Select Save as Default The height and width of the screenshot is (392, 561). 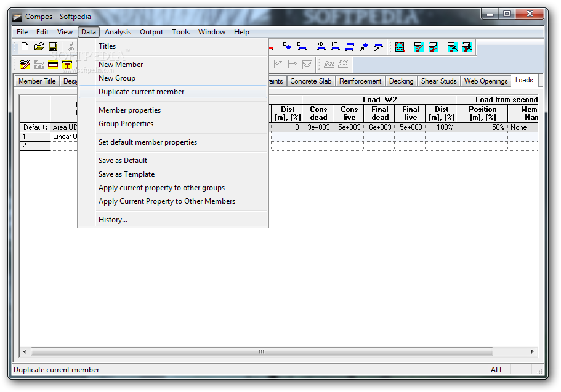(173, 161)
